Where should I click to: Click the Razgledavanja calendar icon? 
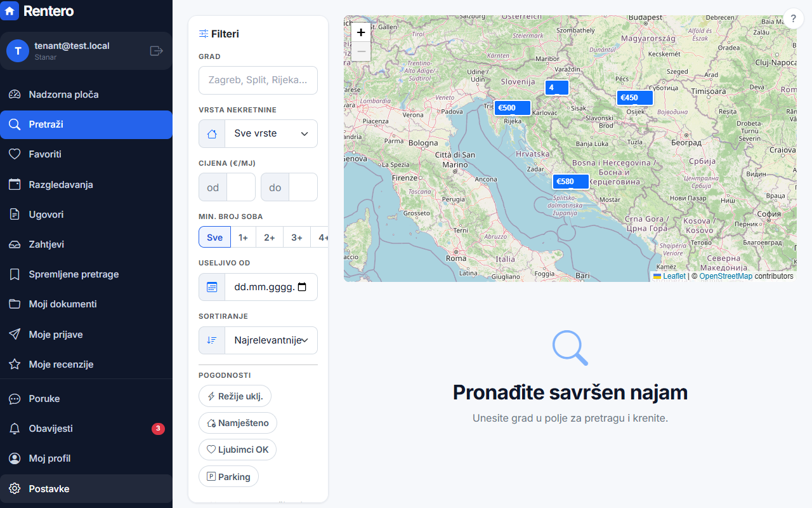(15, 185)
